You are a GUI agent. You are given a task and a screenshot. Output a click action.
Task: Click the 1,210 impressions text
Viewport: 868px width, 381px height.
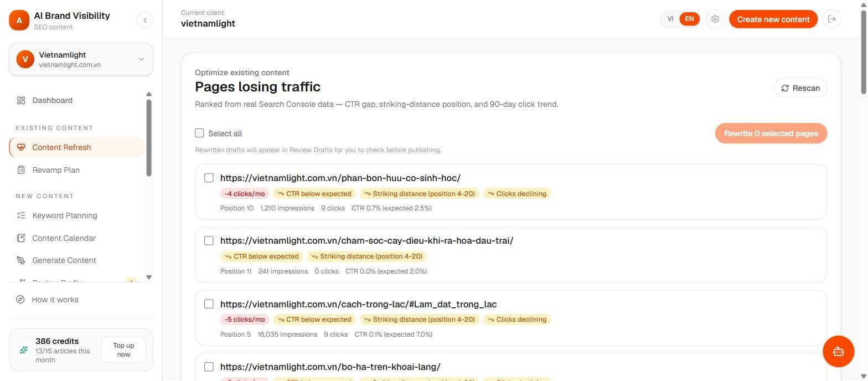[x=287, y=208]
